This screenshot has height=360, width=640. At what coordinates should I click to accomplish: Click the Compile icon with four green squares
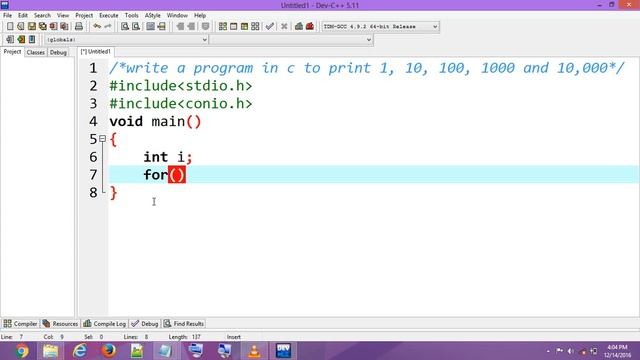223,27
